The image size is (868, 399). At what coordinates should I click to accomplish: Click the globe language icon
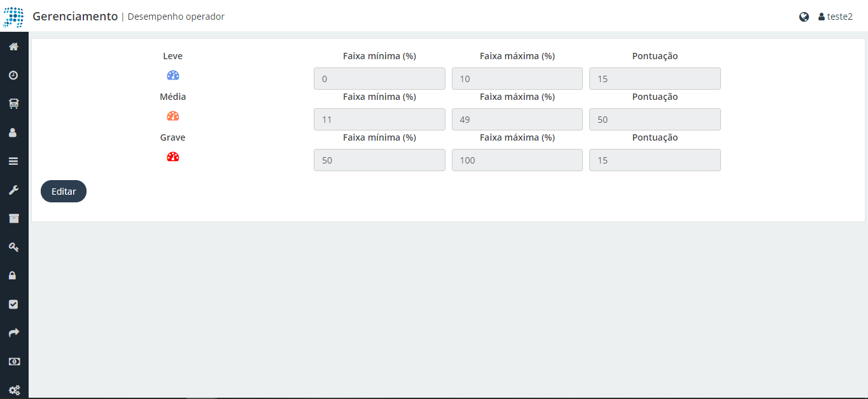[804, 17]
